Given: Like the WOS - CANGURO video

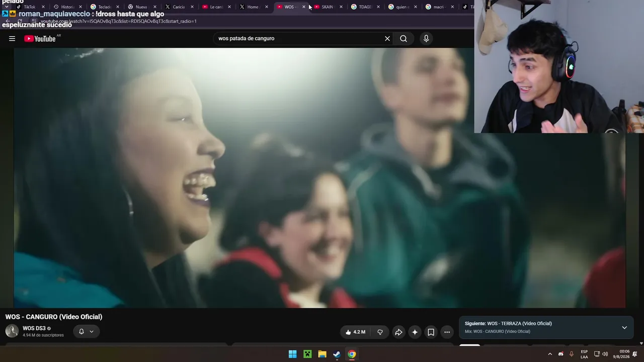Looking at the screenshot, I should point(355,332).
